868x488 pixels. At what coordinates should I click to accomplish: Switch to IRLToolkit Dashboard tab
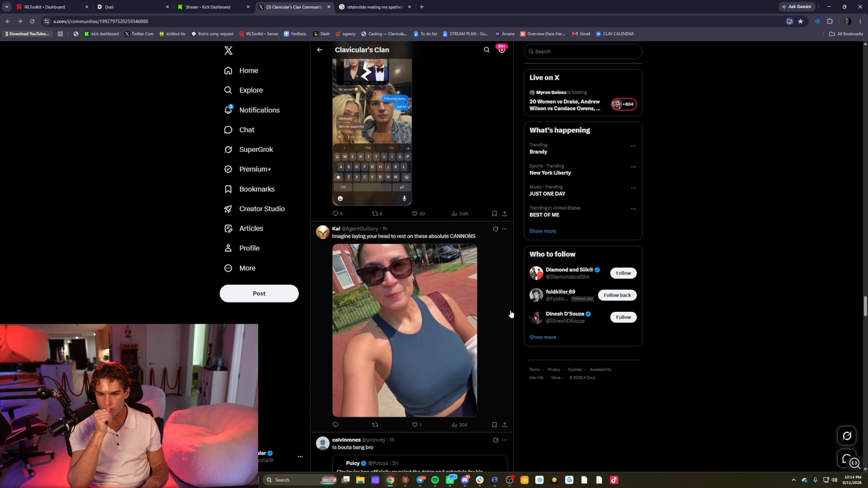click(x=52, y=7)
